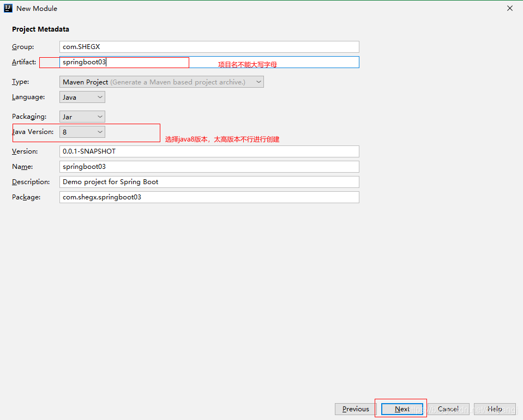This screenshot has height=420, width=523.
Task: Click the Artifact: label
Action: click(24, 62)
